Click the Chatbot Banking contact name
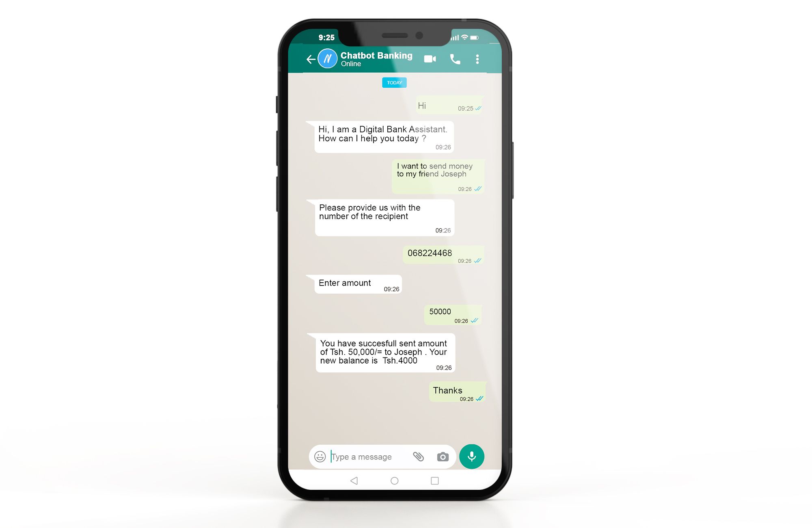This screenshot has height=528, width=812. tap(376, 55)
